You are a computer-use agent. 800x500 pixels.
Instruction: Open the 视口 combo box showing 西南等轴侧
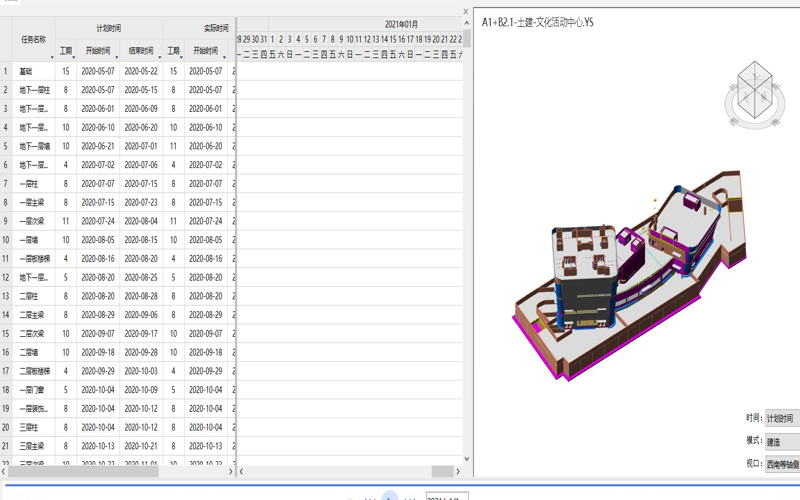coord(782,464)
